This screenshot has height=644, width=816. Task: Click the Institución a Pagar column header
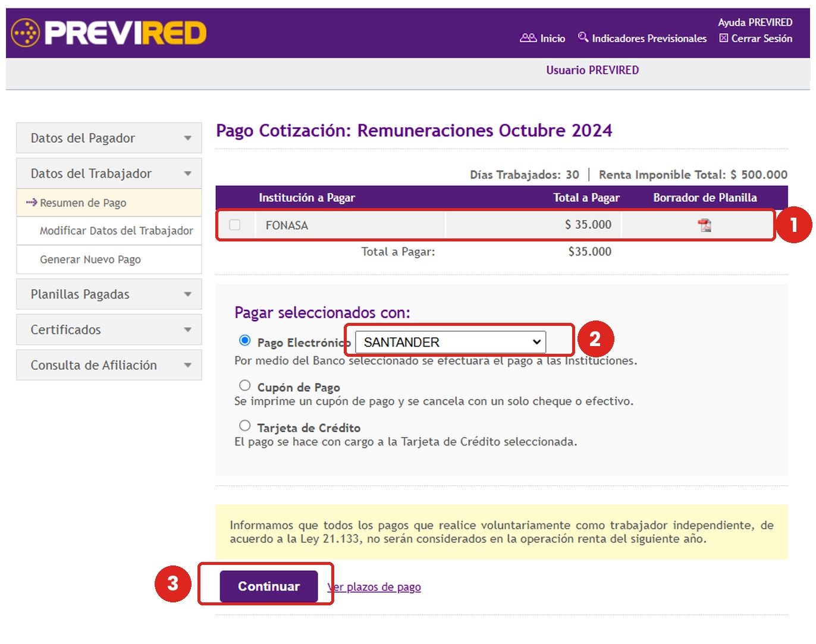pos(307,197)
